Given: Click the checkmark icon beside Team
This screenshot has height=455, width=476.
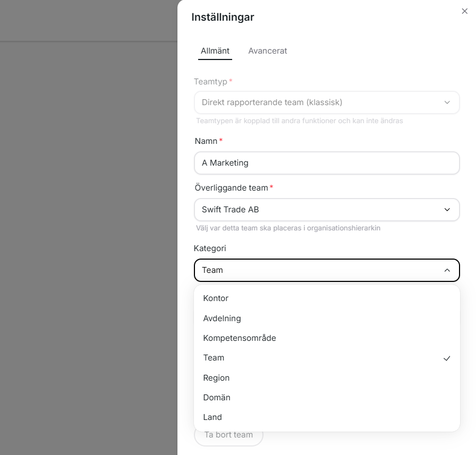Looking at the screenshot, I should 447,358.
